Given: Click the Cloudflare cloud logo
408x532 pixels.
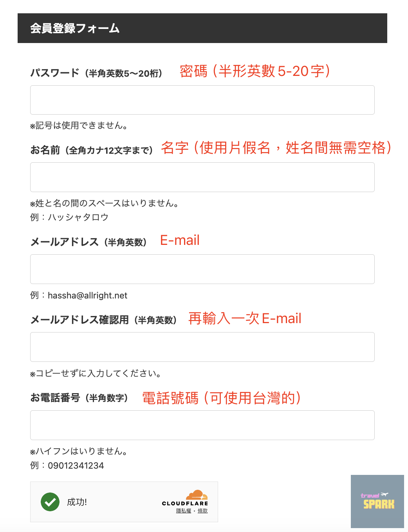Looking at the screenshot, I should [x=197, y=495].
